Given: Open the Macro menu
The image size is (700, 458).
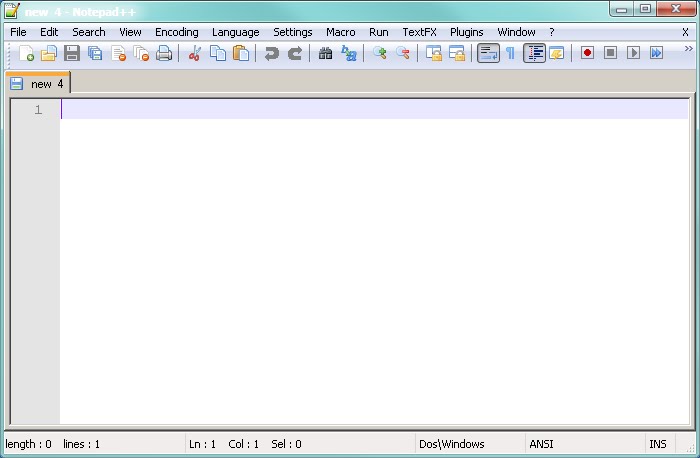Looking at the screenshot, I should coord(341,32).
